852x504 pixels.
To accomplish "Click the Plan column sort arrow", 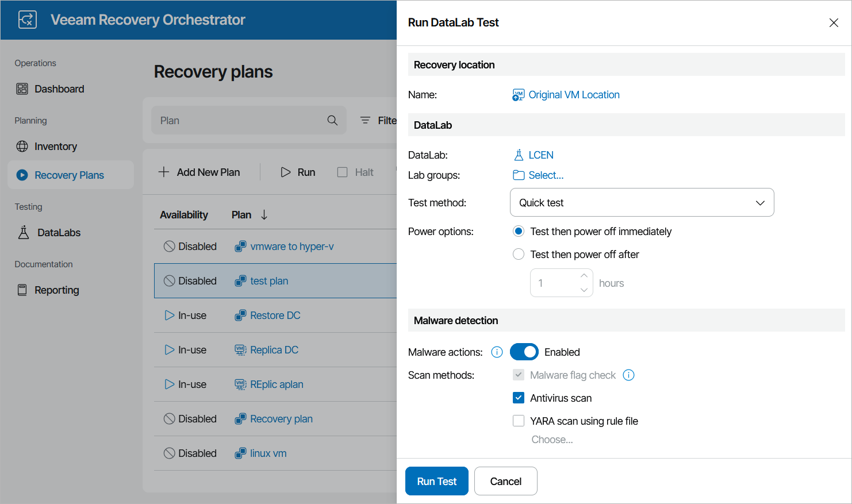I will [264, 215].
